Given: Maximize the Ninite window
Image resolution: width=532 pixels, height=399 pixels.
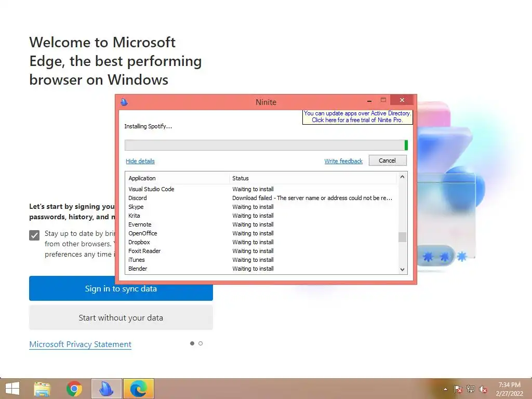Looking at the screenshot, I should pyautogui.click(x=383, y=100).
